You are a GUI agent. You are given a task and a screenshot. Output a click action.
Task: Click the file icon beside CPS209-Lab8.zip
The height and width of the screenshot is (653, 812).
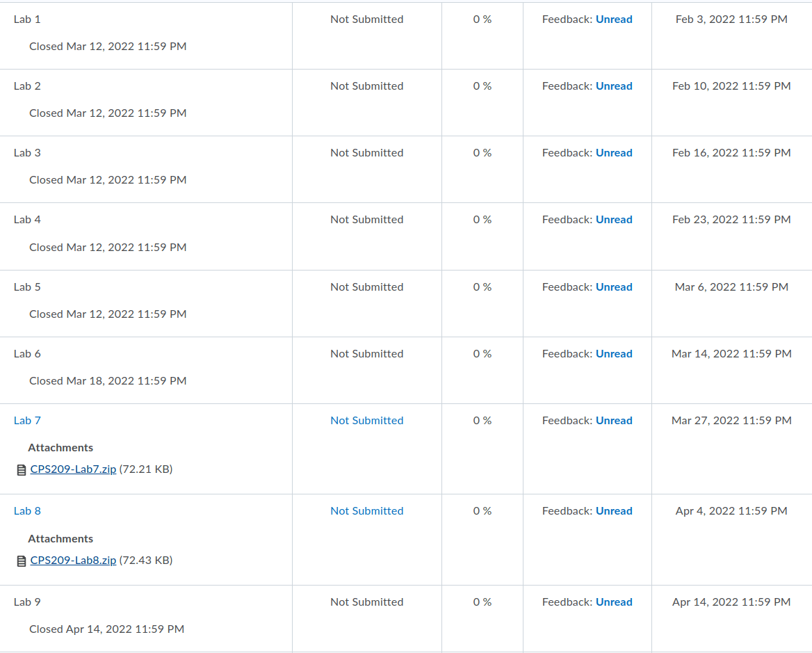point(21,561)
